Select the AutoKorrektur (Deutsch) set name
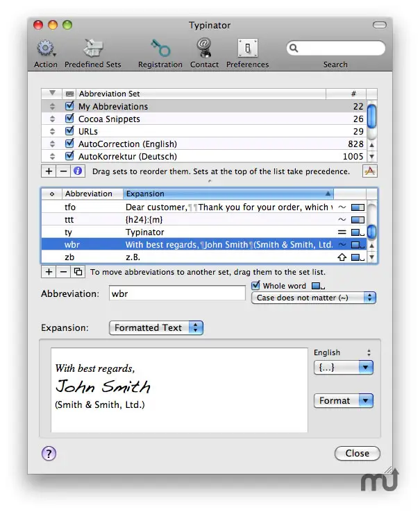This screenshot has width=420, height=512. (128, 156)
